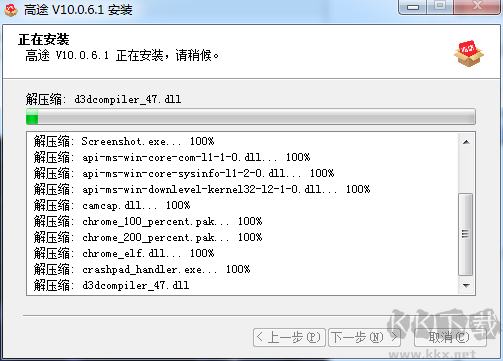Minimize the installer window
Viewport: 503px width, 361px height.
[413, 7]
